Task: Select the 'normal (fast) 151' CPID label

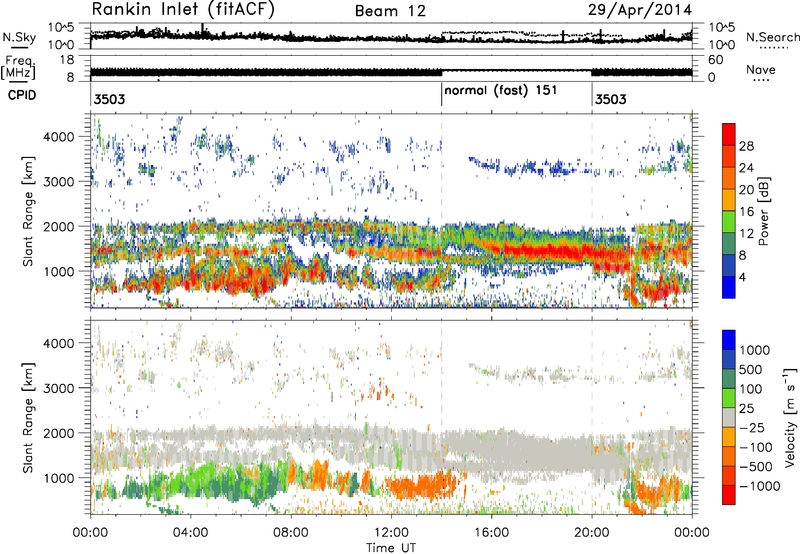Action: click(501, 91)
